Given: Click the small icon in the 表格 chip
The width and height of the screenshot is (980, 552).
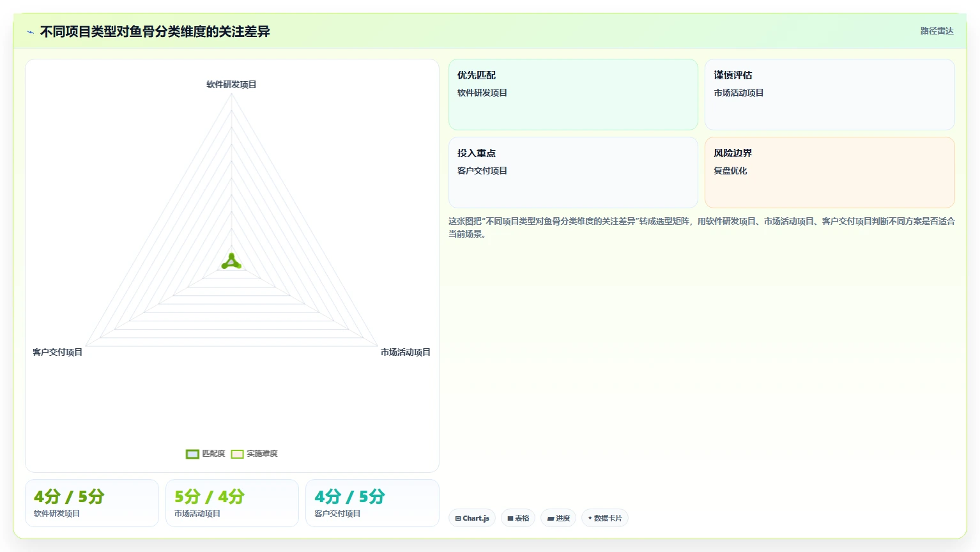Looking at the screenshot, I should pyautogui.click(x=510, y=519).
